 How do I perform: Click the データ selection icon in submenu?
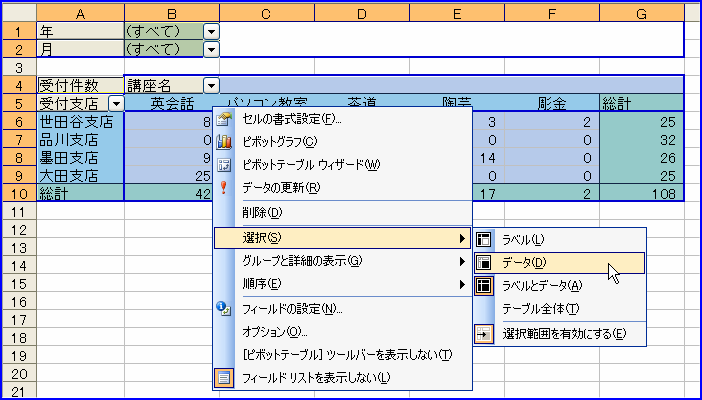click(x=484, y=263)
